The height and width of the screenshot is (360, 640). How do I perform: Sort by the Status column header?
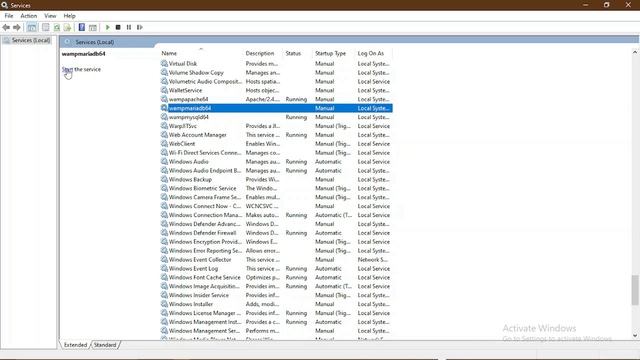pos(298,53)
